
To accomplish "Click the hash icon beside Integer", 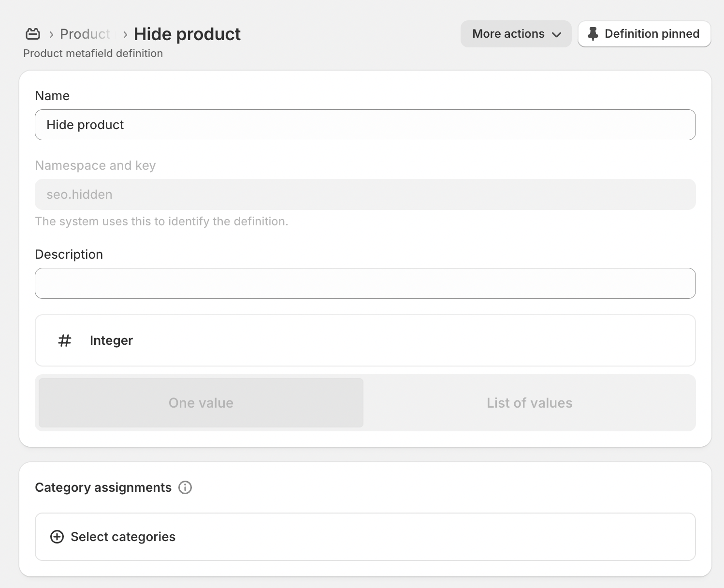I will click(x=65, y=340).
